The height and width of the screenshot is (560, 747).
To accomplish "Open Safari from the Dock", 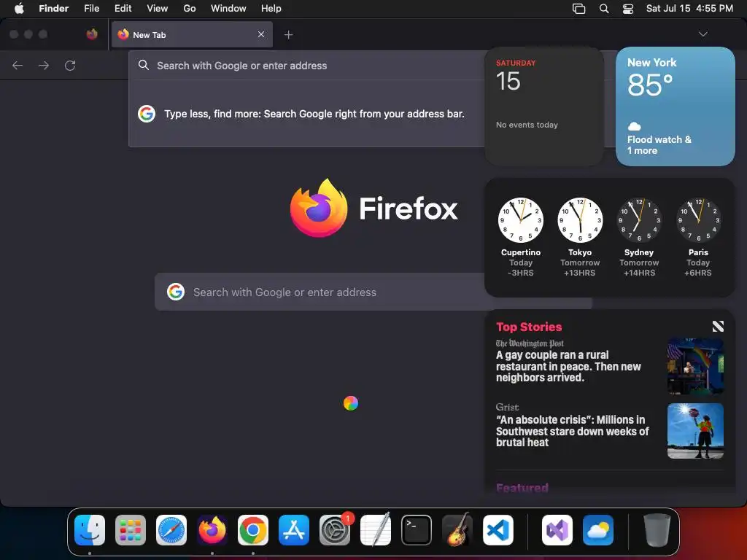I will [171, 530].
